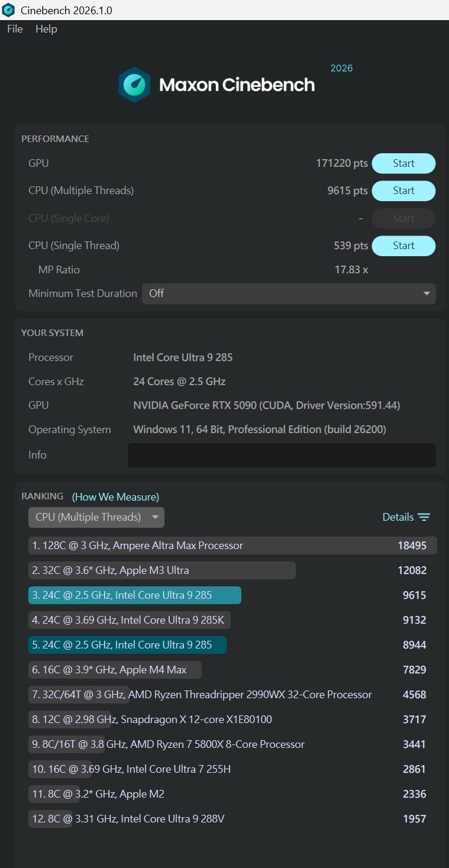The height and width of the screenshot is (868, 449).
Task: Click the Cinebench title bar app icon
Action: pos(9,10)
